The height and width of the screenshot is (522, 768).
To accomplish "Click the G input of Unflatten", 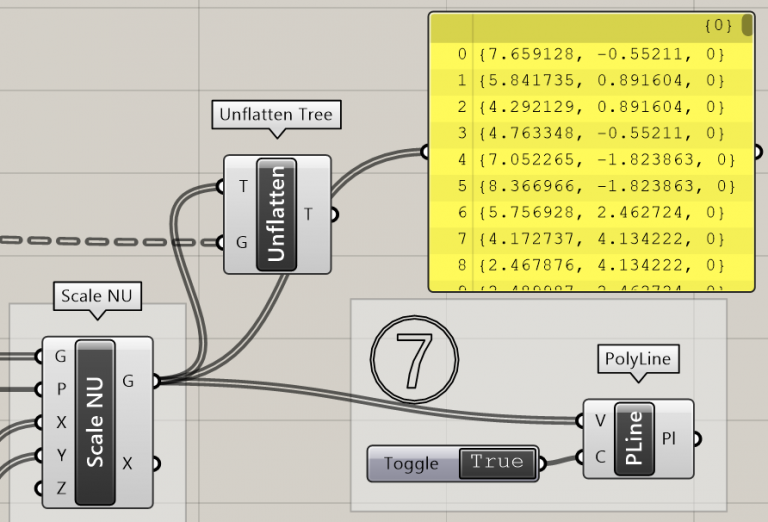I will [242, 242].
